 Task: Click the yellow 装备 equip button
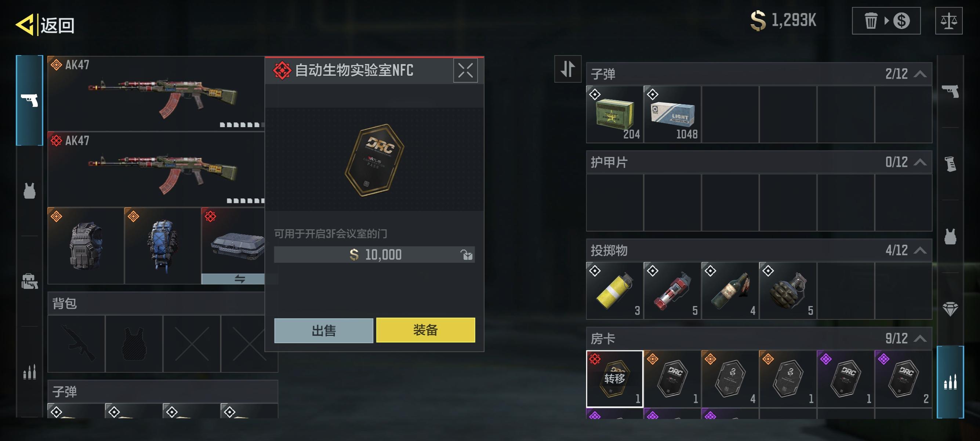point(425,330)
